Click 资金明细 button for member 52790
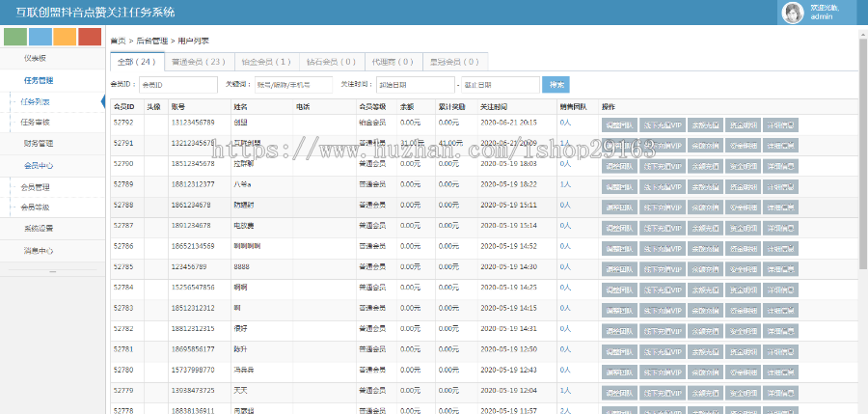 pos(739,164)
